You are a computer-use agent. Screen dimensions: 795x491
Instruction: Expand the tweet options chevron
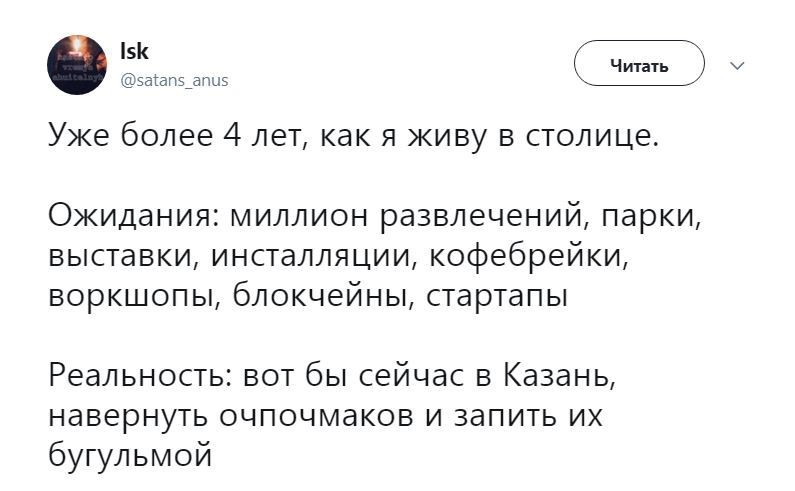[x=738, y=66]
